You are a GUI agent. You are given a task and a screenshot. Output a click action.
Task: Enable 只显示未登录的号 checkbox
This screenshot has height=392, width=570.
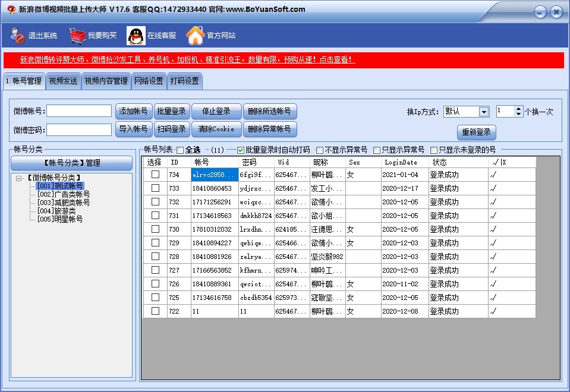434,150
